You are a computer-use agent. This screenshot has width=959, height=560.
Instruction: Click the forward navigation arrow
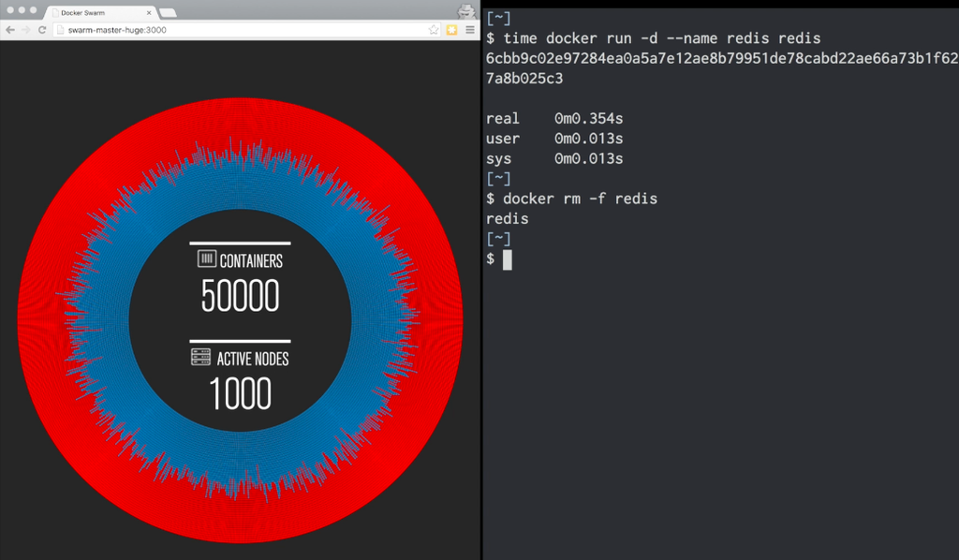24,29
